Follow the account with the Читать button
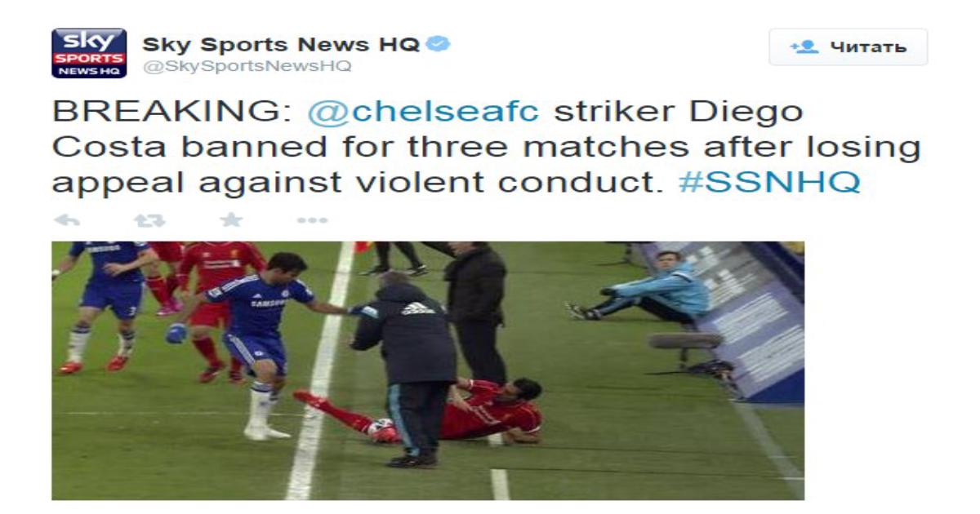The image size is (980, 514). click(849, 47)
